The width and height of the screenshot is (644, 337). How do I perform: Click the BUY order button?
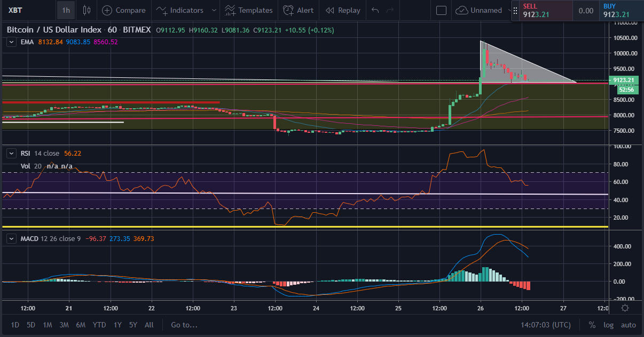621,11
